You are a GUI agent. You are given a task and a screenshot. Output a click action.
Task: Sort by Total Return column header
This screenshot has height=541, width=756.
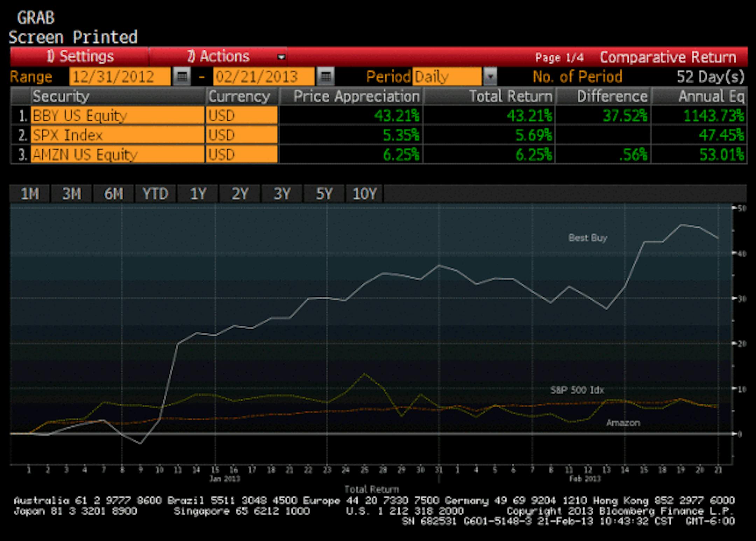pyautogui.click(x=489, y=97)
